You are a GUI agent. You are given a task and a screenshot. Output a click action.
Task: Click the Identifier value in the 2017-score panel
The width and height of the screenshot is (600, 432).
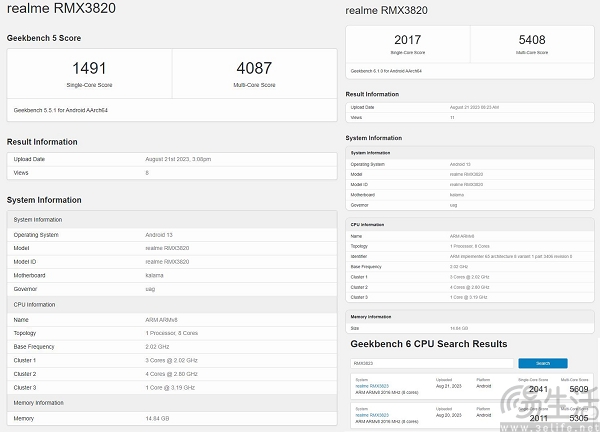(x=511, y=256)
